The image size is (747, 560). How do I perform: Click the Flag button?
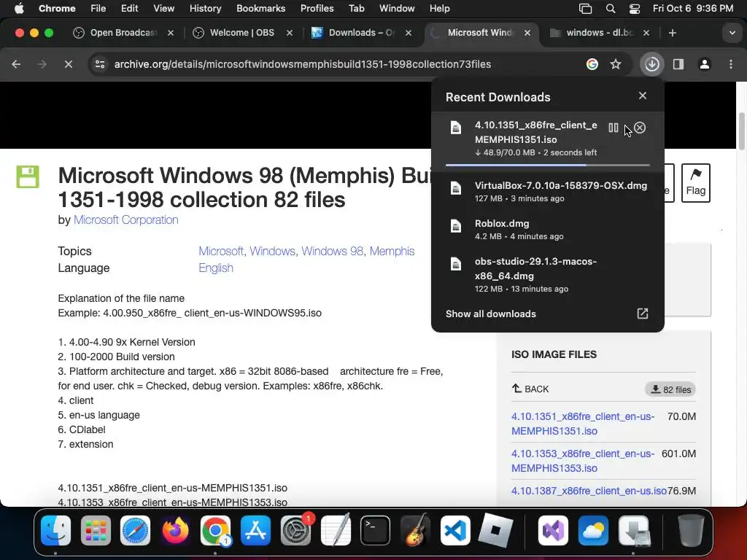pyautogui.click(x=695, y=183)
